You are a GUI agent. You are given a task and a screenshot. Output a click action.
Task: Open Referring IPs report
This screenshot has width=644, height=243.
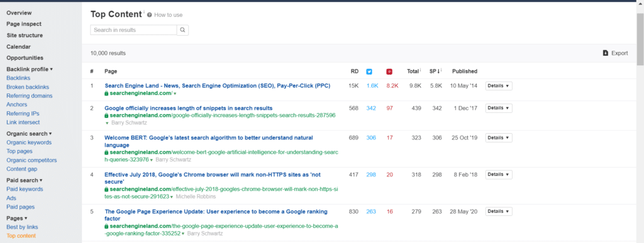coord(23,114)
